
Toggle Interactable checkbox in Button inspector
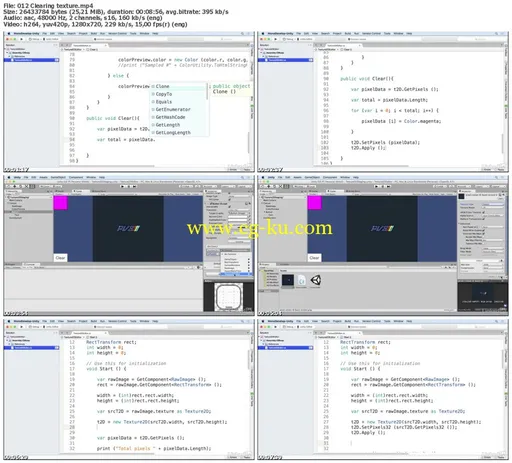pyautogui.click(x=230, y=207)
